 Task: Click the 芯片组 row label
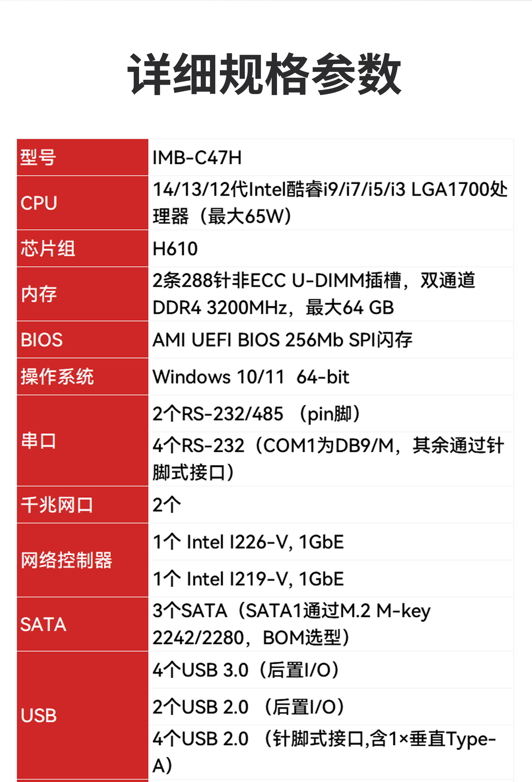point(48,248)
